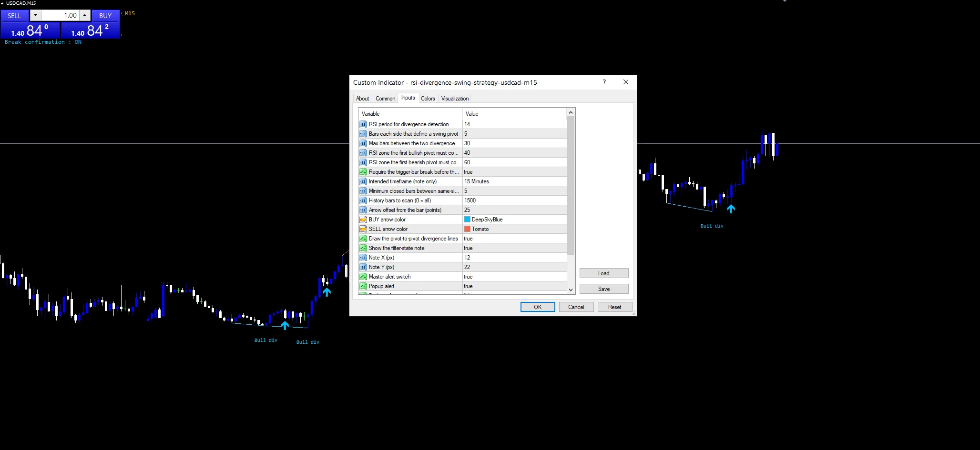Click icon next to first bullish pivot RSI zone
This screenshot has width=980, height=450.
[x=363, y=153]
